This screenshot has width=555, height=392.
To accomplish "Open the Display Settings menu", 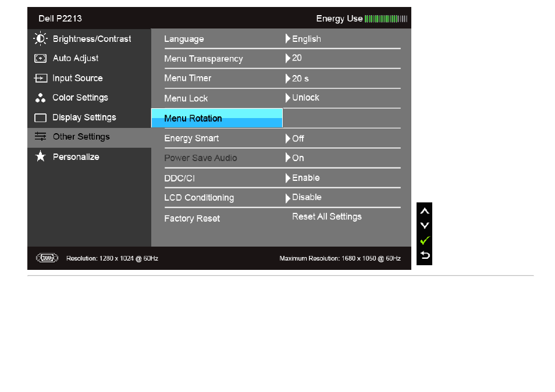I will coord(89,117).
